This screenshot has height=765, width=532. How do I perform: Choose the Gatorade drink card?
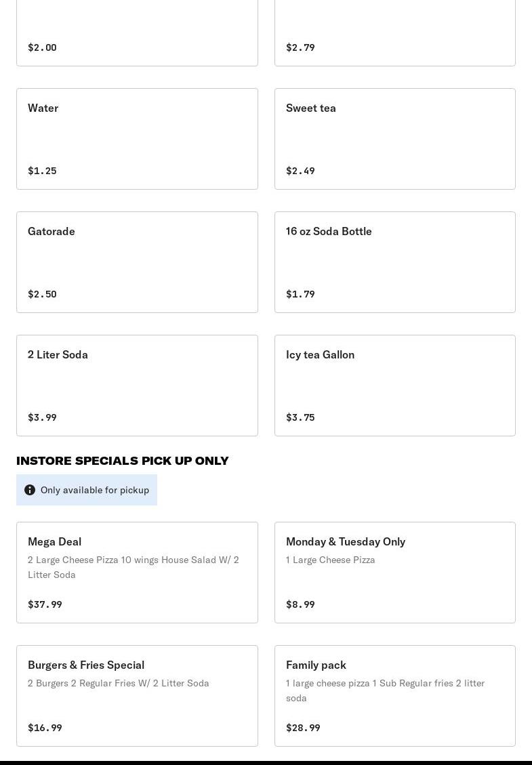137,262
